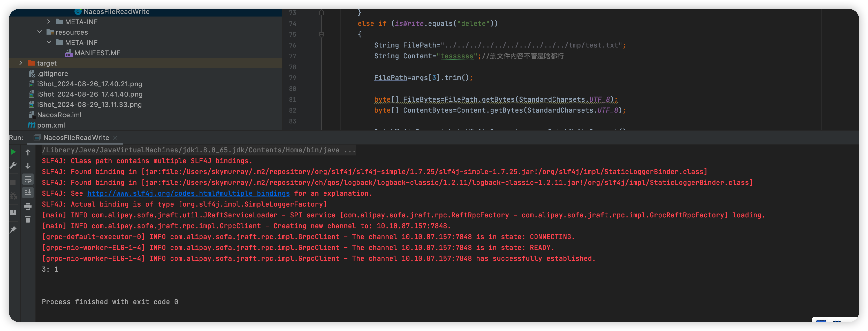This screenshot has height=331, width=868.
Task: Restore layout icon in Run panel
Action: (x=13, y=213)
